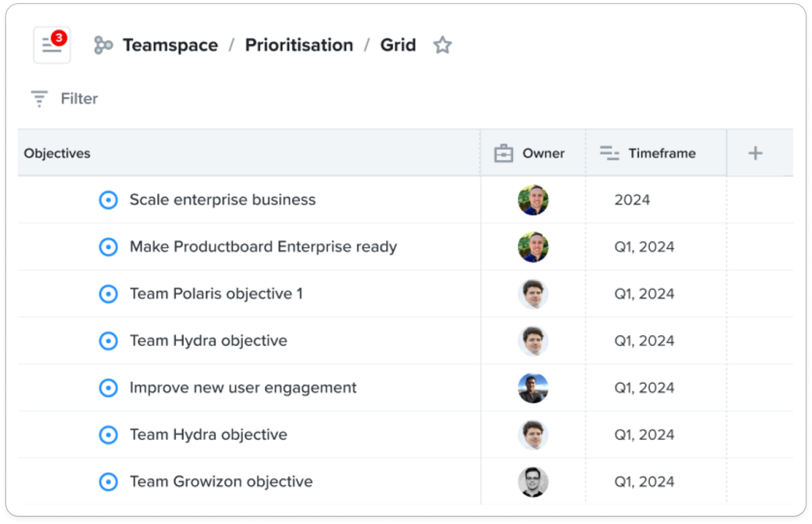Click the Objectives column header

(x=57, y=153)
